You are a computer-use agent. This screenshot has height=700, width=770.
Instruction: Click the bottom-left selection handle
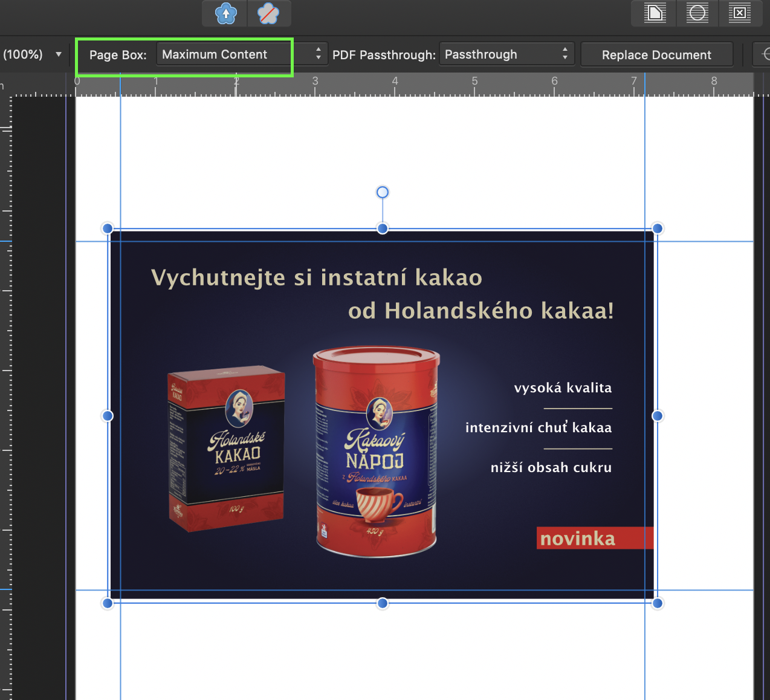108,603
